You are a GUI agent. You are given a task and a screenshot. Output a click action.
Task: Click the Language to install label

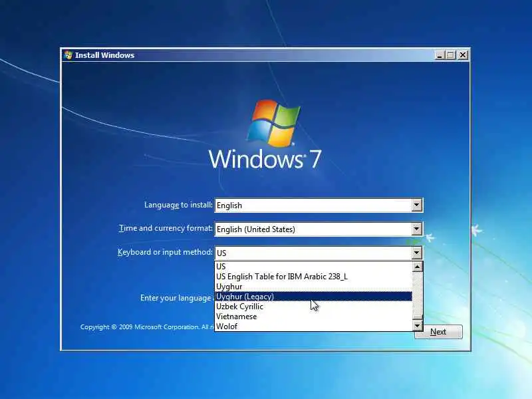(x=178, y=205)
